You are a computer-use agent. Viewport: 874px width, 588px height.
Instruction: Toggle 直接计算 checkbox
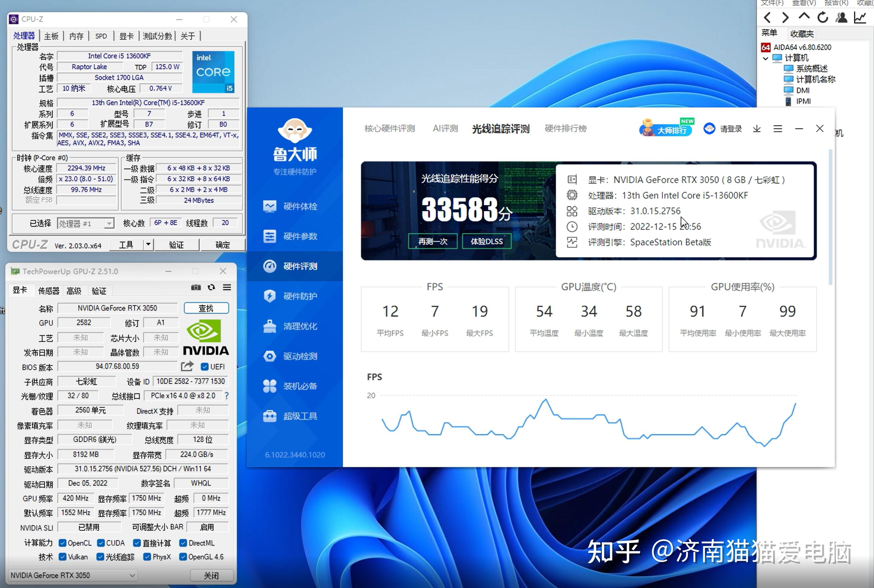tap(137, 543)
